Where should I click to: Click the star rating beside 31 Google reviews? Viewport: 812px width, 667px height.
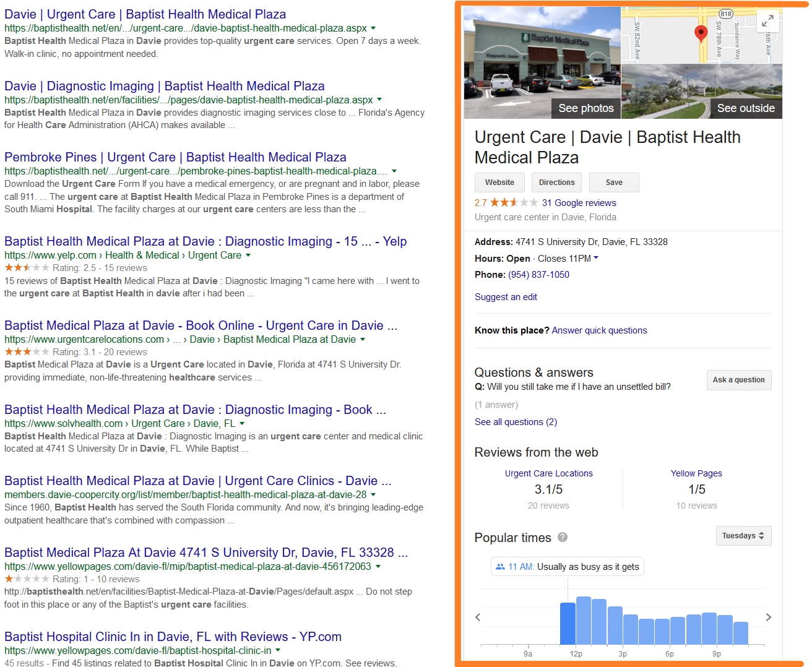pos(514,202)
